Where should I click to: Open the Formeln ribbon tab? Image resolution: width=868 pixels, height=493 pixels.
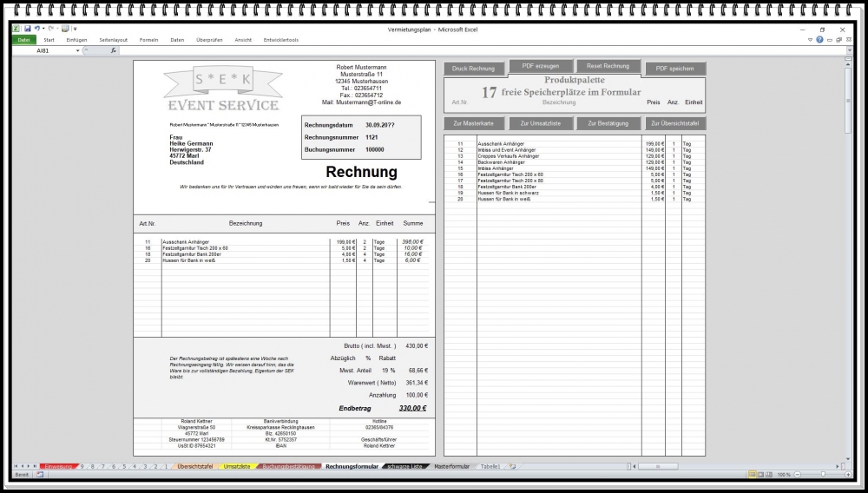pos(148,40)
